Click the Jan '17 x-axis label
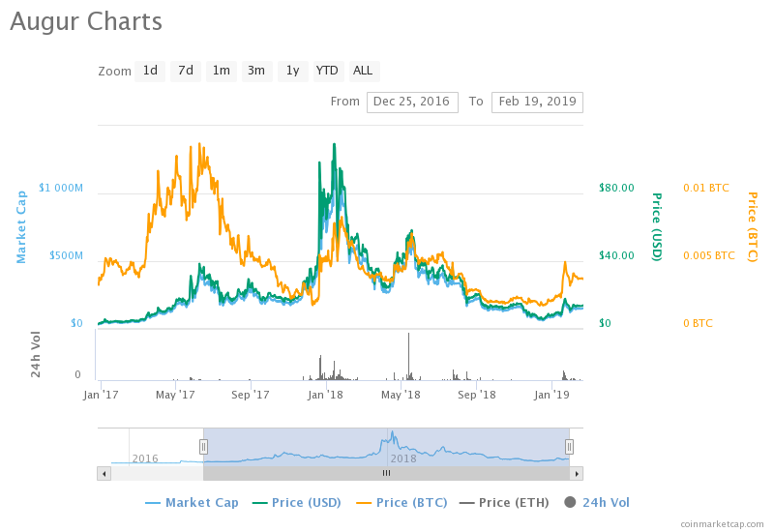Screen dimensions: 774x532 click(101, 395)
